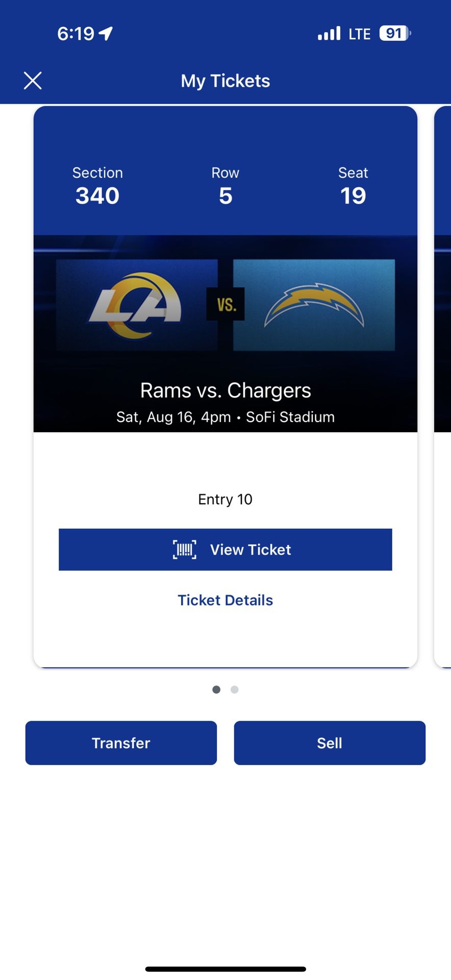Tap the location arrow status icon
Viewport: 451px width, 980px height.
106,34
